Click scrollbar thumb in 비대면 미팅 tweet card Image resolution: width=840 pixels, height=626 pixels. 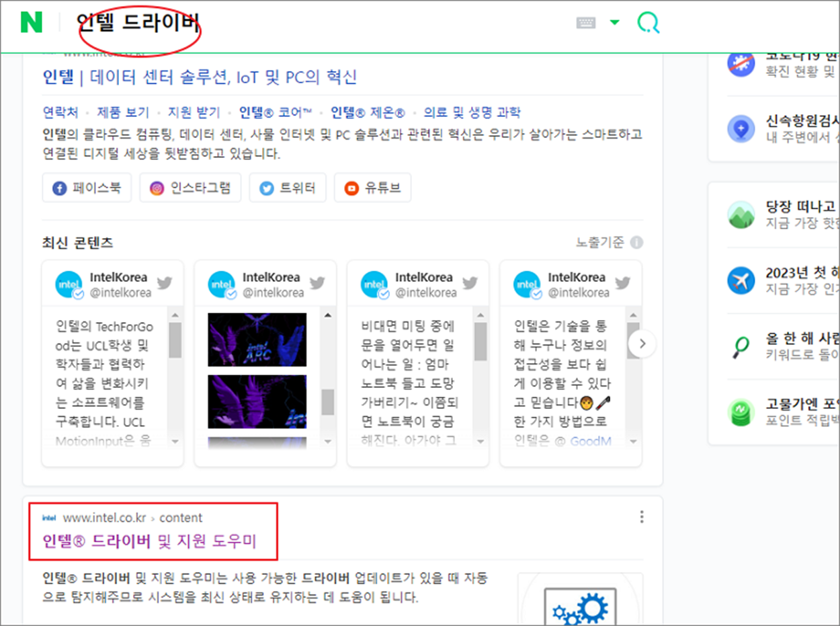480,342
